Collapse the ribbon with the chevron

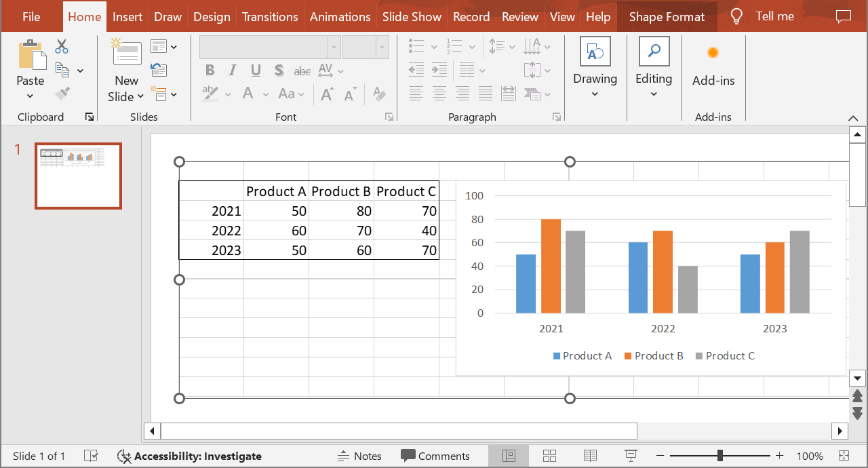(x=853, y=117)
